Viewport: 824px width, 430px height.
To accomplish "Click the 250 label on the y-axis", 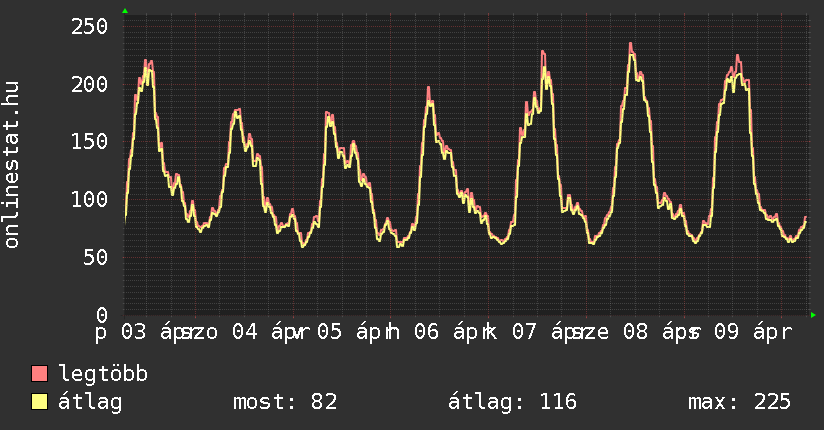I will click(x=89, y=27).
